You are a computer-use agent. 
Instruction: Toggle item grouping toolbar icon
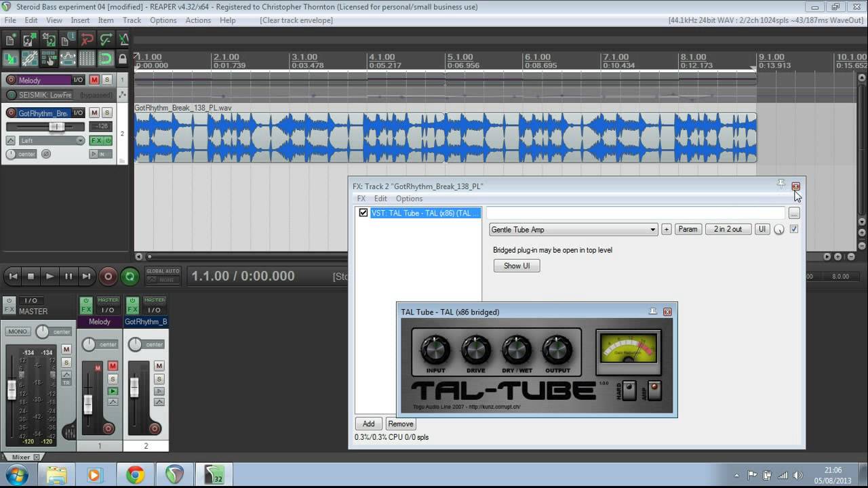click(29, 59)
